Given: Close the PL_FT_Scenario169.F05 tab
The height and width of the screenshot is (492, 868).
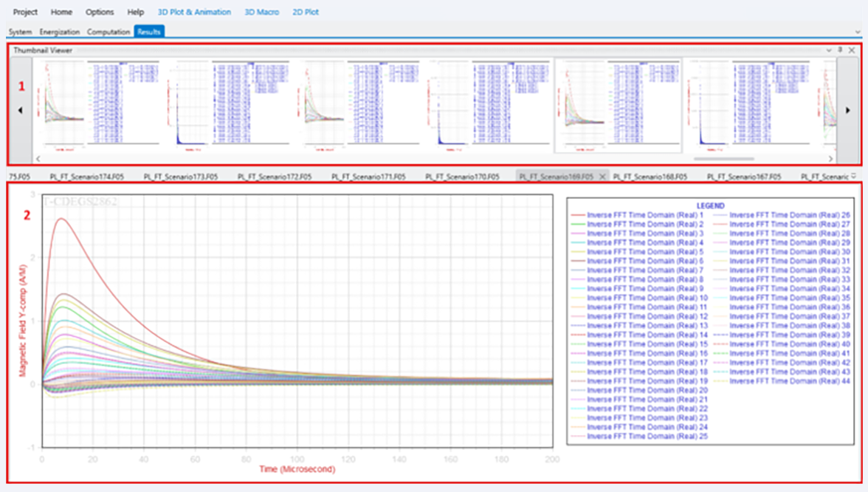Looking at the screenshot, I should [602, 177].
